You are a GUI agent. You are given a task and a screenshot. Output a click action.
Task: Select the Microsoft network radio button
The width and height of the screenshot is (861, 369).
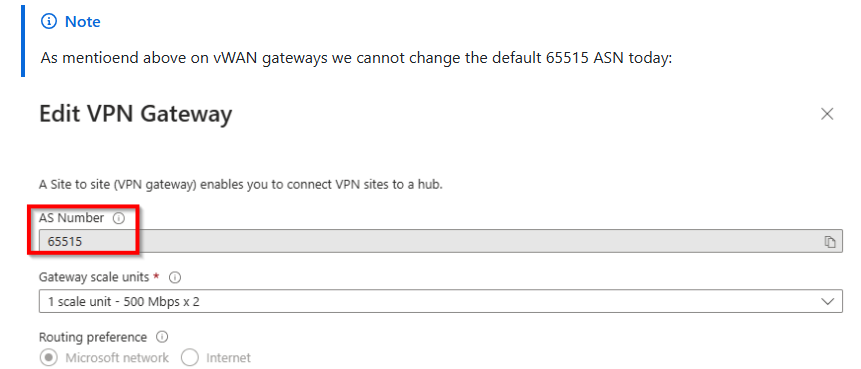49,358
